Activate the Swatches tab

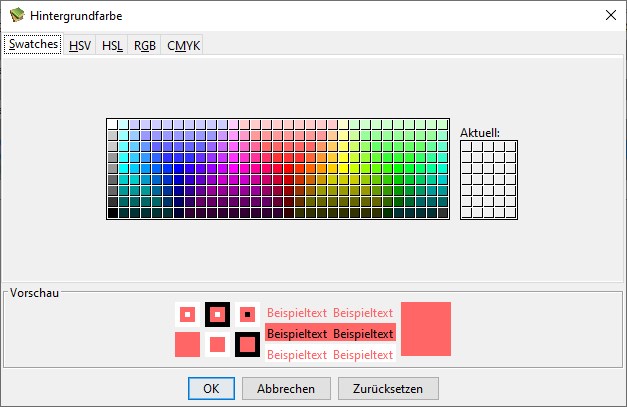(x=33, y=44)
